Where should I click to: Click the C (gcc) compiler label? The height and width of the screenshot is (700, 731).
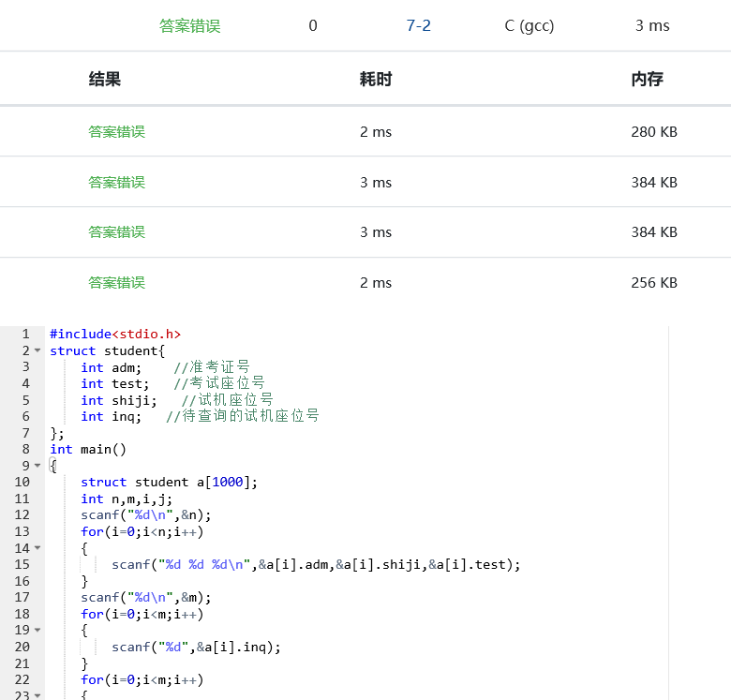click(530, 25)
